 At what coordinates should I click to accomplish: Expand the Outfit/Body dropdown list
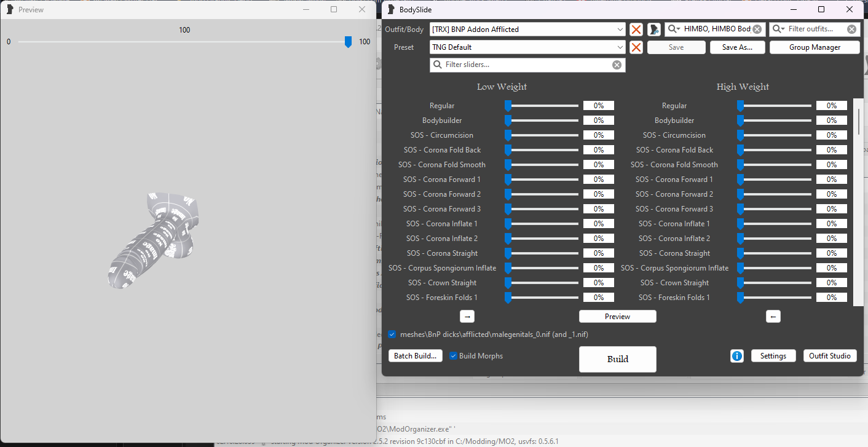620,30
